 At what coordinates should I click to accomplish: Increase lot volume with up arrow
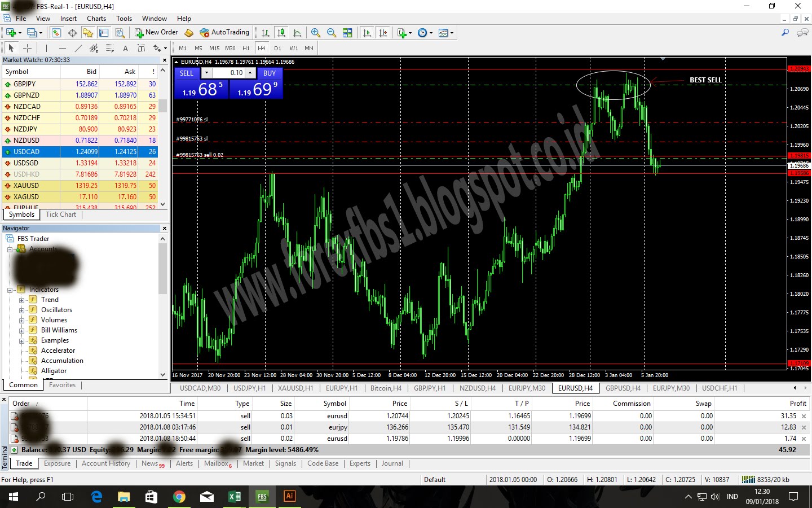tap(250, 73)
